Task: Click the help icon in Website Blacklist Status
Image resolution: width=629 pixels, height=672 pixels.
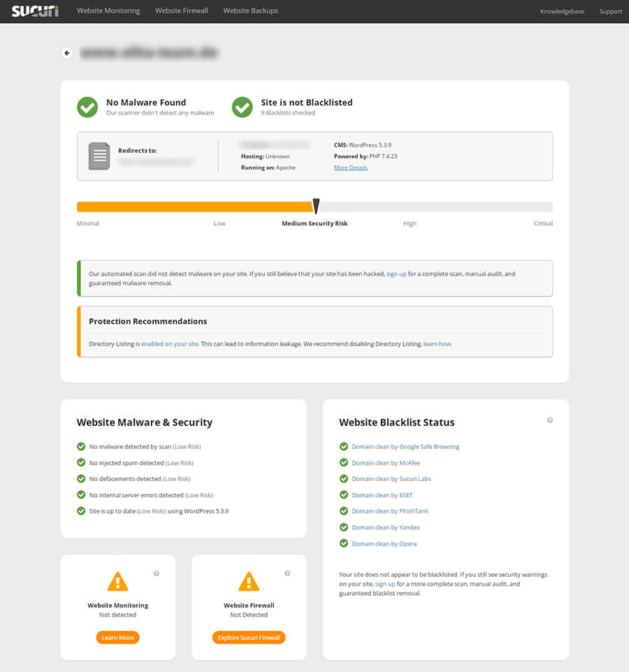Action: (x=550, y=420)
